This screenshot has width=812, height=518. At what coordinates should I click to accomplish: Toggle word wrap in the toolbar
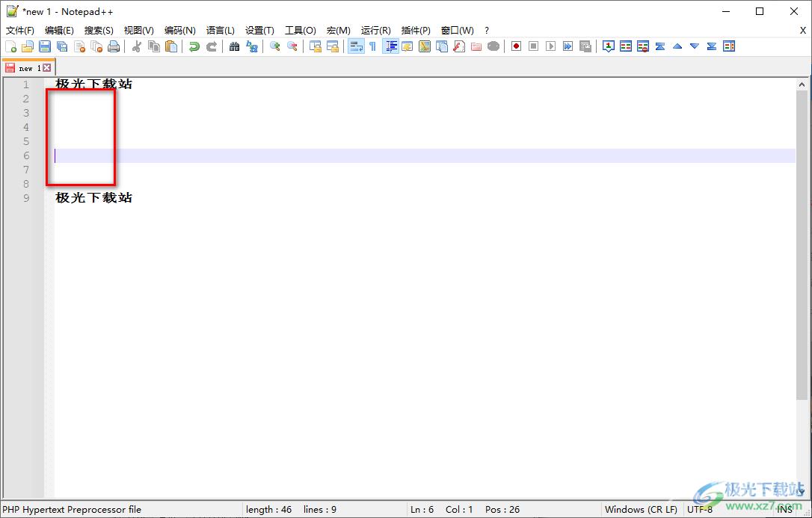pyautogui.click(x=356, y=46)
